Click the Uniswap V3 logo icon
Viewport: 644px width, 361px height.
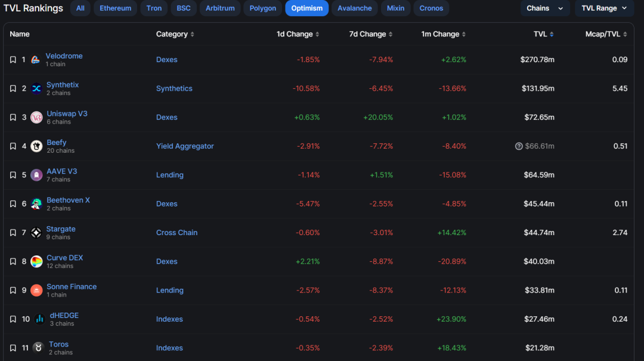coord(36,117)
